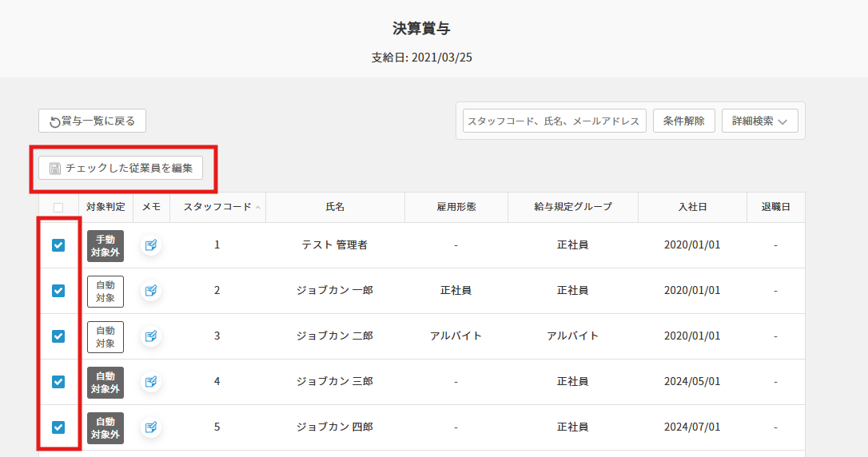Viewport: 868px width, 457px height.
Task: Toggle the select-all checkbox in table header
Action: pos(58,207)
